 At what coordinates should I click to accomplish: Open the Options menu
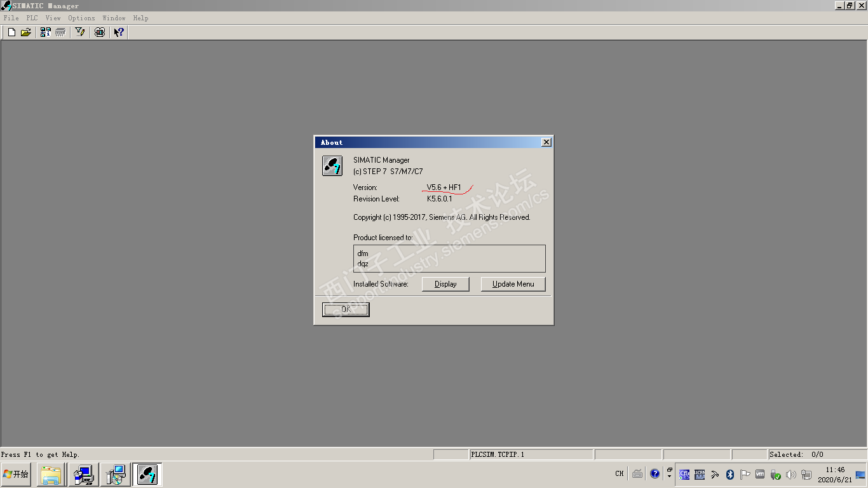coord(81,18)
